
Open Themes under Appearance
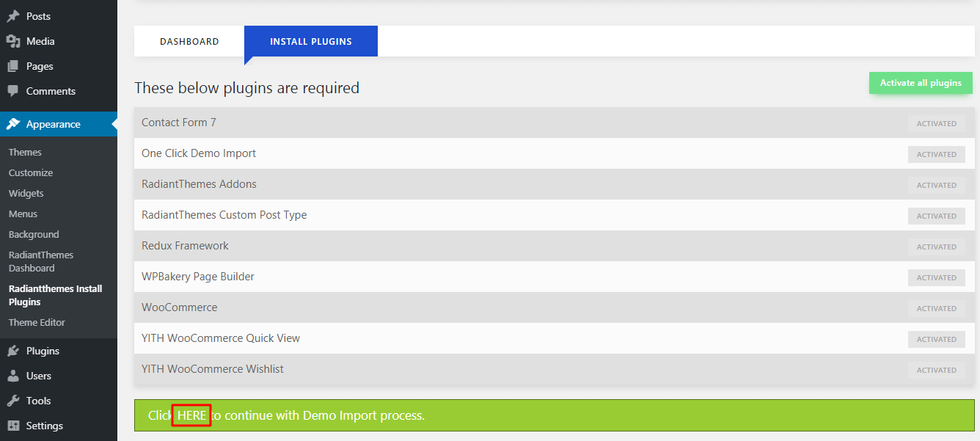[x=25, y=152]
